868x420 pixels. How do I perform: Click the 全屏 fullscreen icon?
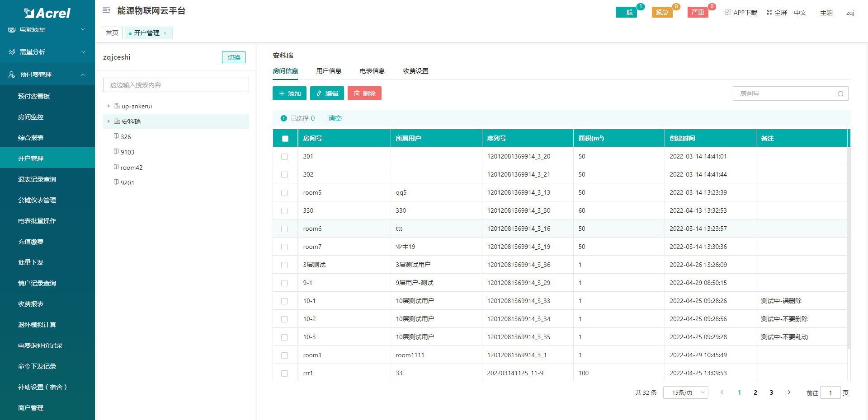[769, 12]
